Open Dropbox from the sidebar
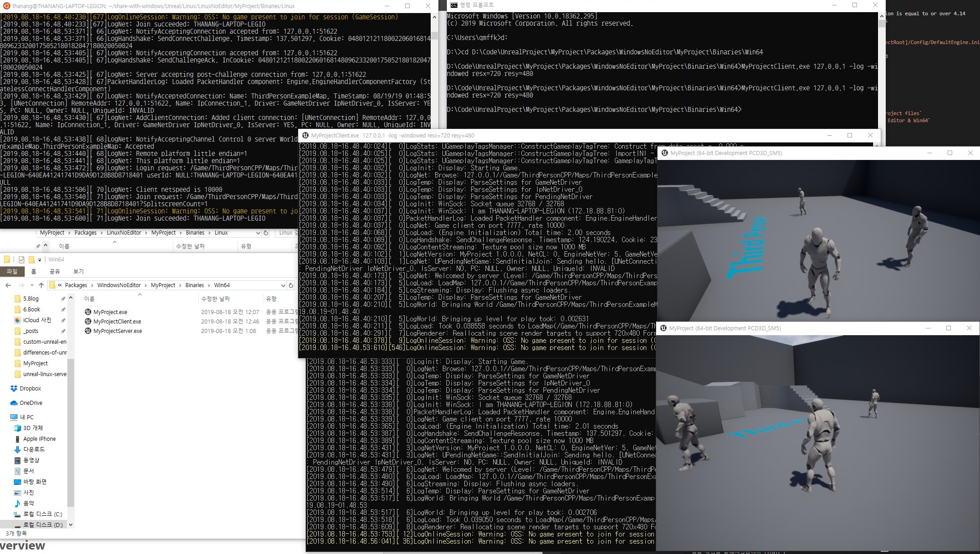The image size is (980, 554). coord(30,388)
